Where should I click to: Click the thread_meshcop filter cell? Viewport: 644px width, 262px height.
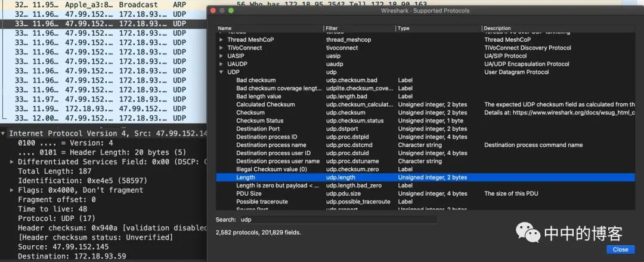[348, 40]
